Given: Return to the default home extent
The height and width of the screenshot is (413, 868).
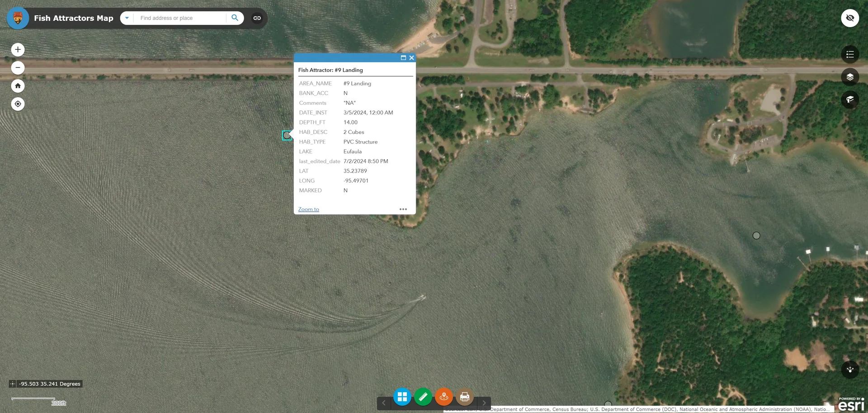Looking at the screenshot, I should pos(18,86).
